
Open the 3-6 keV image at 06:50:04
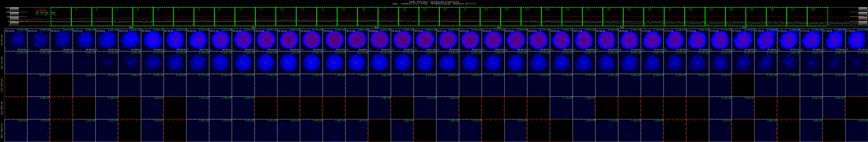point(425,40)
